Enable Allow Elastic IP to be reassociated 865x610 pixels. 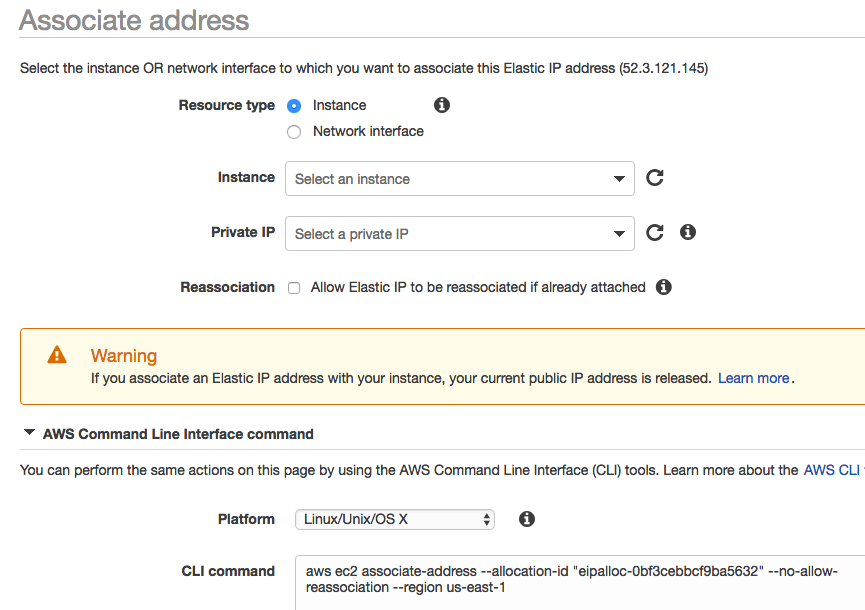click(294, 288)
